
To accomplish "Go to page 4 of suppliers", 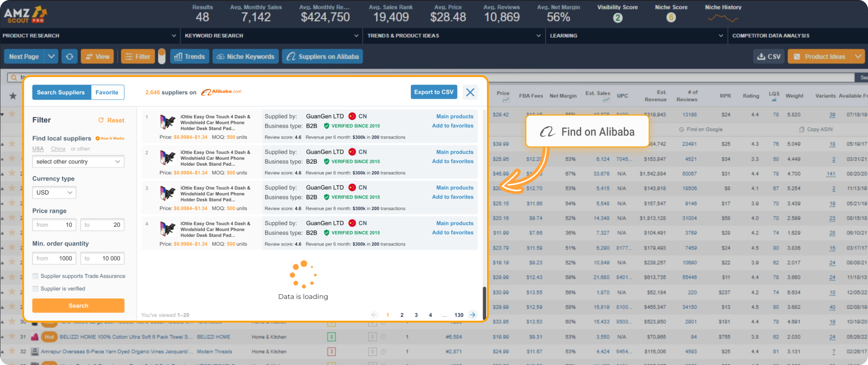I will (x=430, y=315).
